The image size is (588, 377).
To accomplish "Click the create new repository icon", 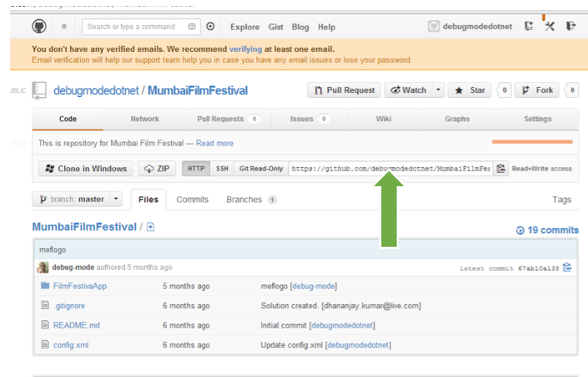I will tap(529, 26).
